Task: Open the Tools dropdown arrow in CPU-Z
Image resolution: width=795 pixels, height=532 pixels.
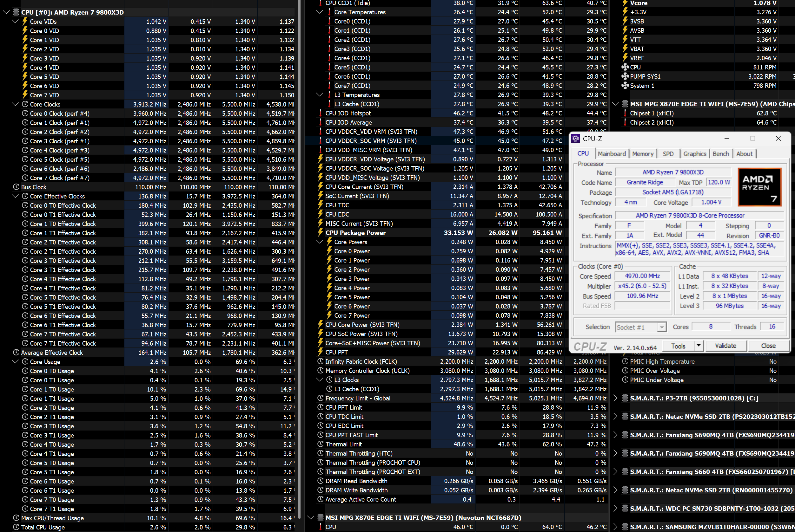Action: [x=699, y=346]
